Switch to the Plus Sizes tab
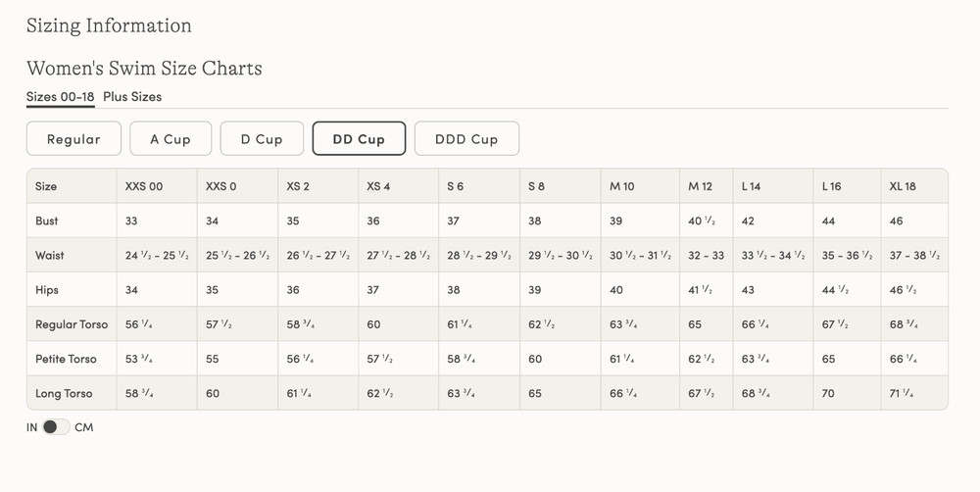The image size is (980, 492). click(x=132, y=97)
